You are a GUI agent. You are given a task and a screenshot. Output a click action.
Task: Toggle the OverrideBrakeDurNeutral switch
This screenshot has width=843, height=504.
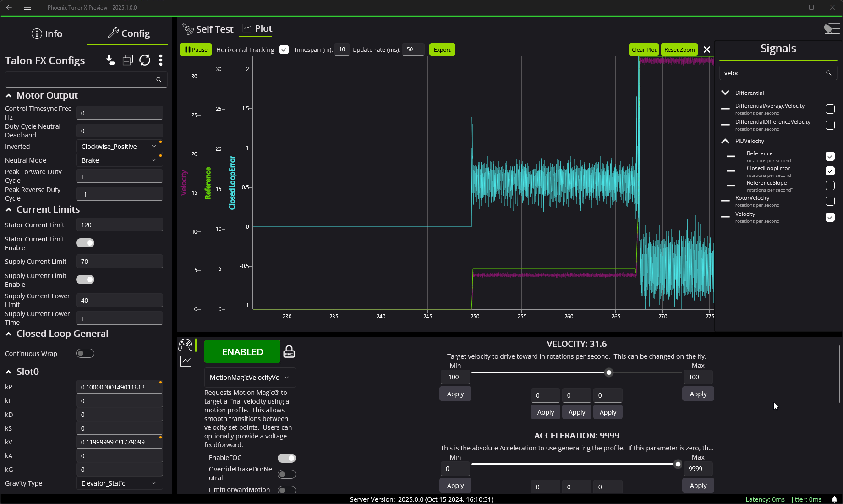coord(287,474)
